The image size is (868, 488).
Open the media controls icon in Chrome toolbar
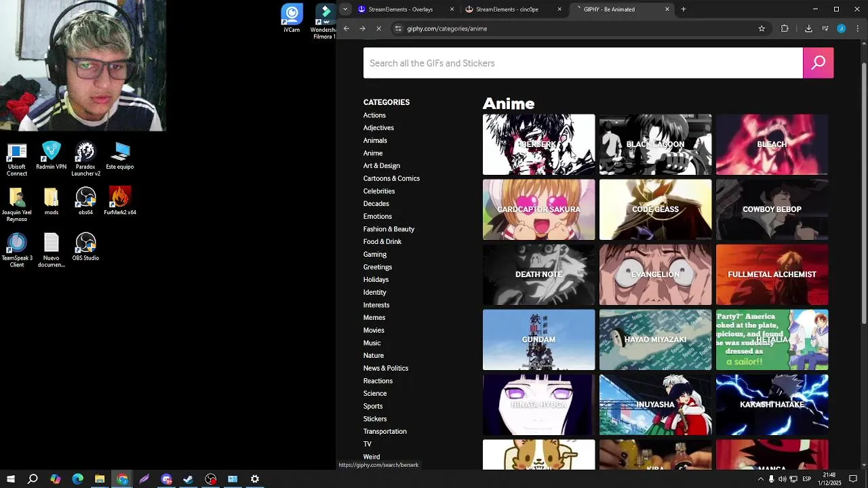825,28
